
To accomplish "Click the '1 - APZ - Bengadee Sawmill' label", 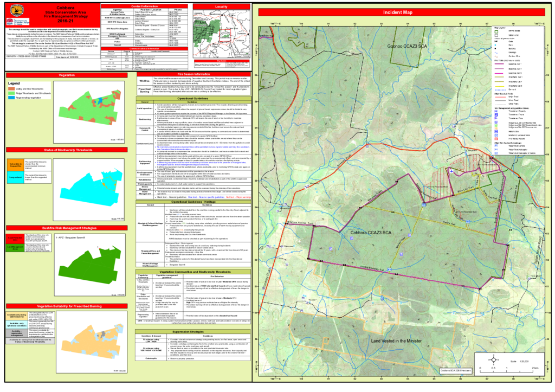I will pos(72,238).
